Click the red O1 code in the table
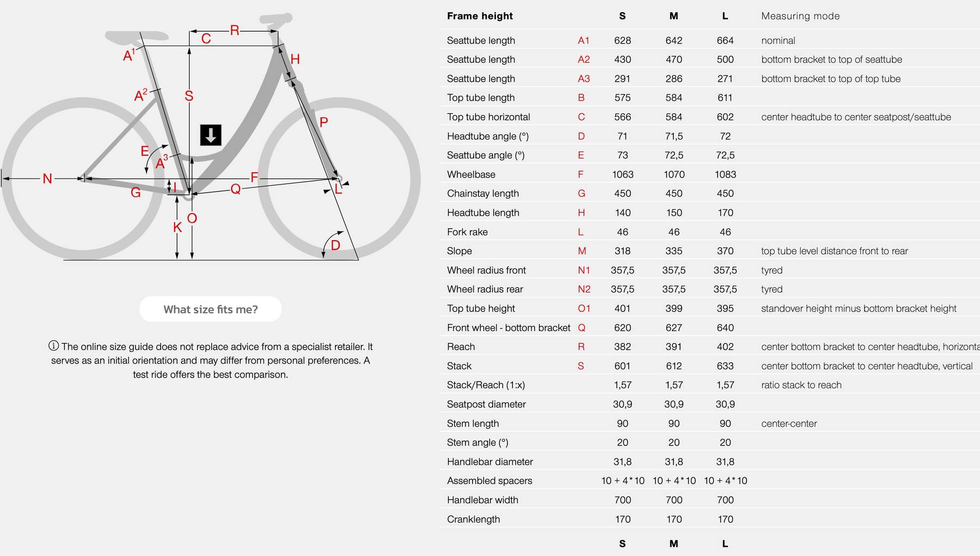Screen dimensions: 980x556 [x=584, y=308]
